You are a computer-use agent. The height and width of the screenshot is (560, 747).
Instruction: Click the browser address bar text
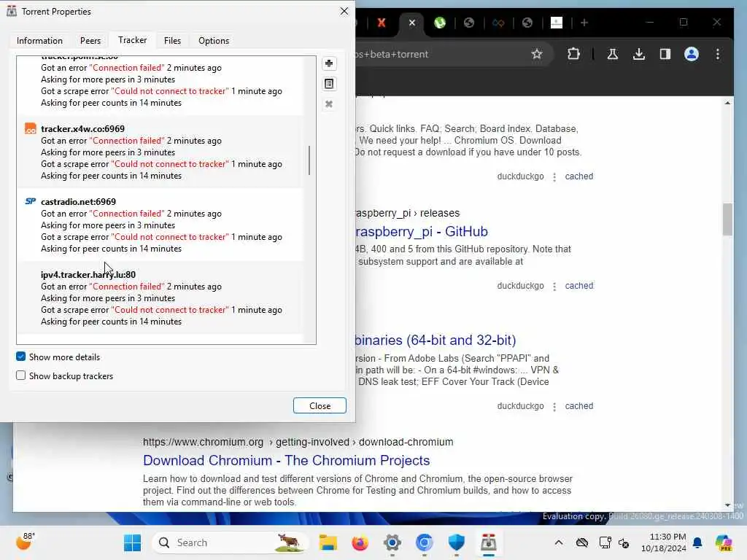pyautogui.click(x=392, y=54)
